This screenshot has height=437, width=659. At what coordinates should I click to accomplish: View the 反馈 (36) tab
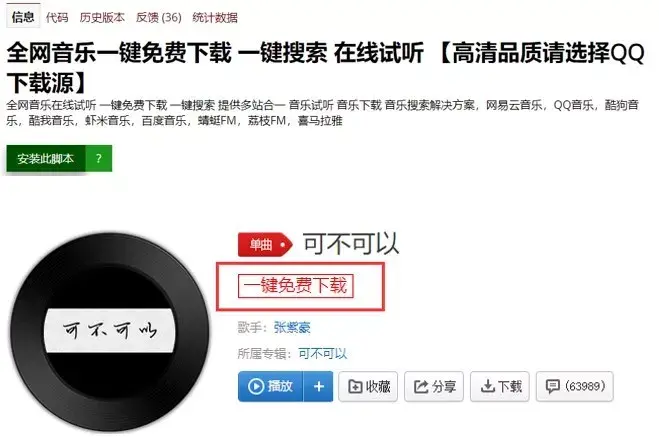(158, 17)
